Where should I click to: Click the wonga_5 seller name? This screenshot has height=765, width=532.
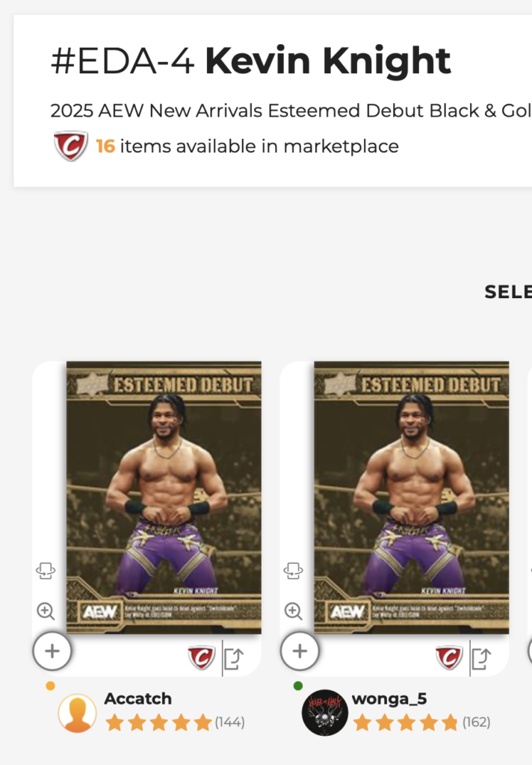[389, 699]
